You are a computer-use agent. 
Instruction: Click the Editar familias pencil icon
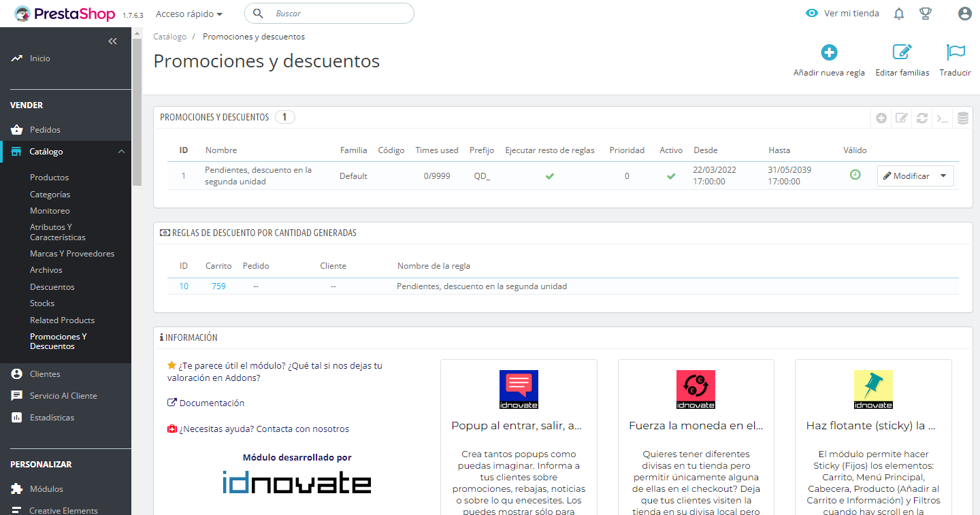coord(902,52)
